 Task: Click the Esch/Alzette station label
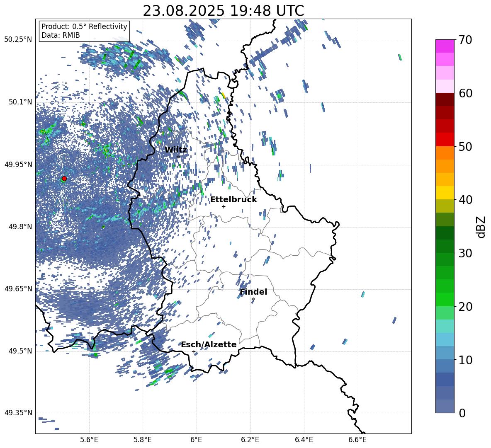pyautogui.click(x=209, y=344)
